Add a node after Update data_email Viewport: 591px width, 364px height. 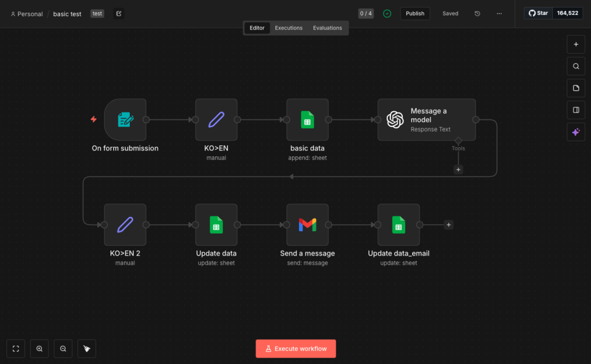click(448, 225)
